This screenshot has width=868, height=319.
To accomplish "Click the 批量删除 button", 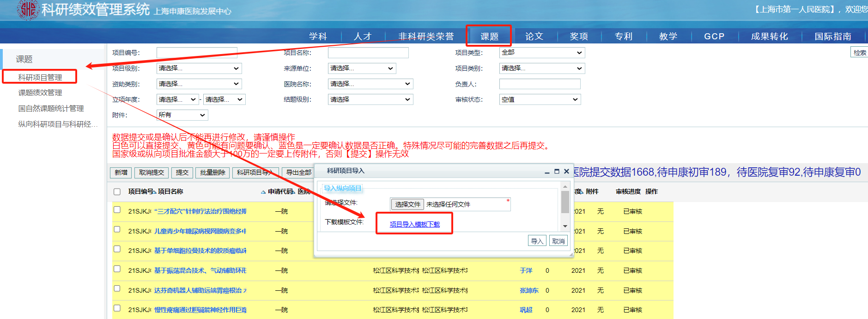I will click(x=212, y=172).
